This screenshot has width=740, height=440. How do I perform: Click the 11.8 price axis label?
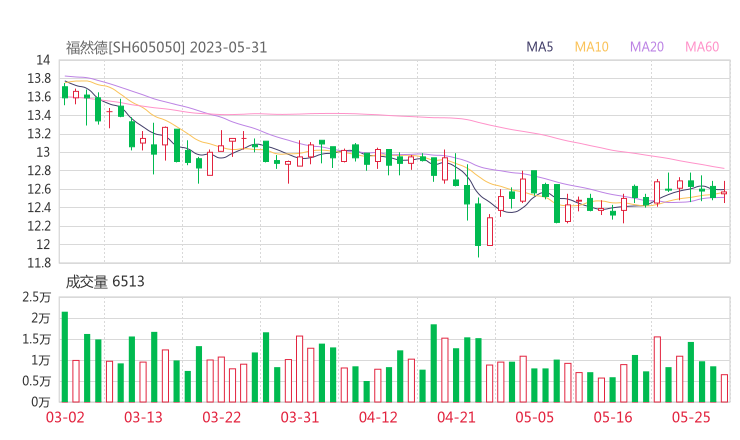click(39, 263)
